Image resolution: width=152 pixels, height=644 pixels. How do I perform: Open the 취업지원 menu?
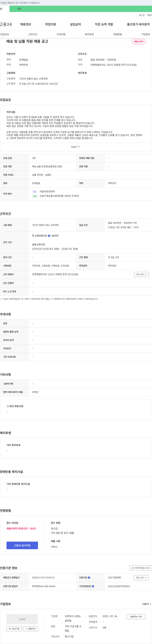50,24
